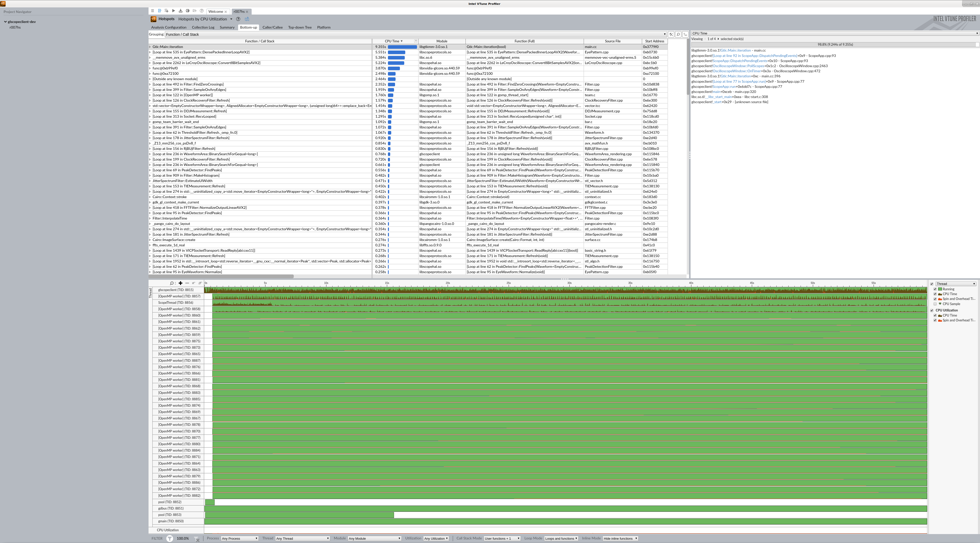
Task: Click the next stack arrow in Viewing
Action: 718,39
